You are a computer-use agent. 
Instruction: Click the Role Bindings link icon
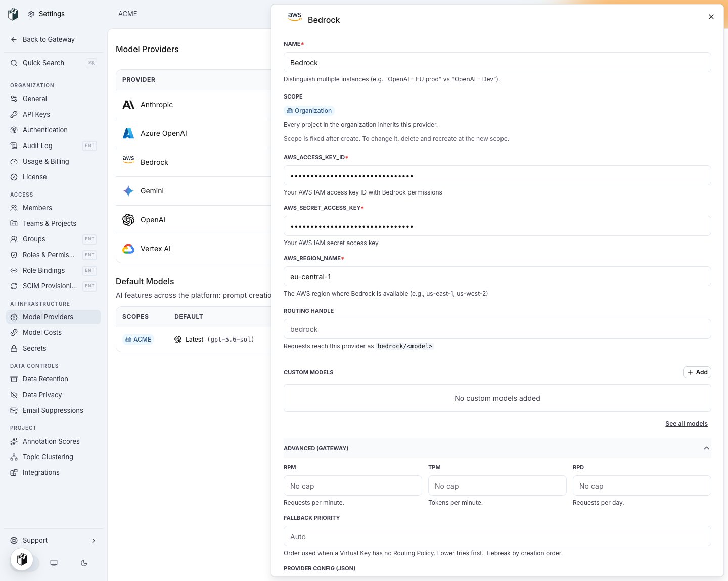(14, 270)
